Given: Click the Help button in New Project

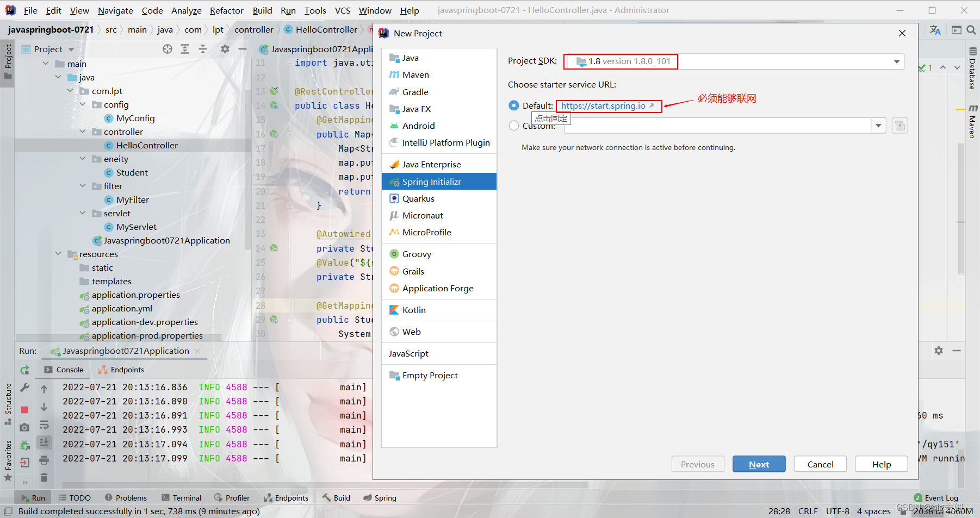Looking at the screenshot, I should (x=882, y=464).
